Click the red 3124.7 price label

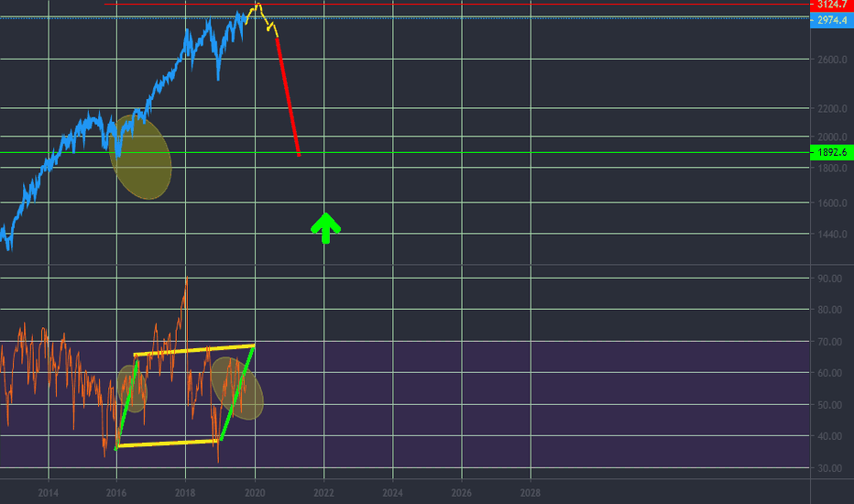coord(832,5)
